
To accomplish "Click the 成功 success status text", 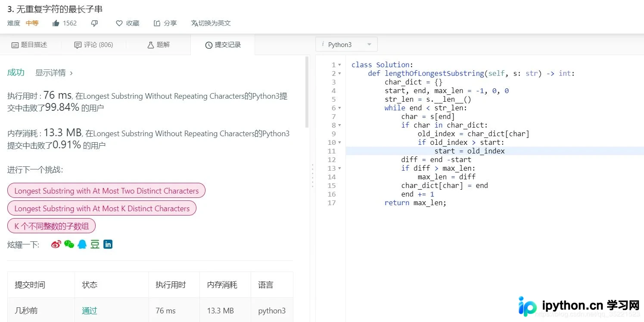I will point(16,72).
